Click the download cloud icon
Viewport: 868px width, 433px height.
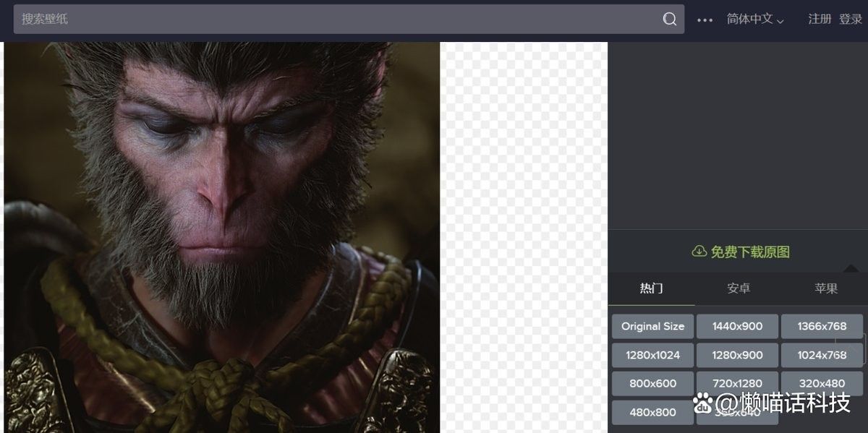pos(699,252)
